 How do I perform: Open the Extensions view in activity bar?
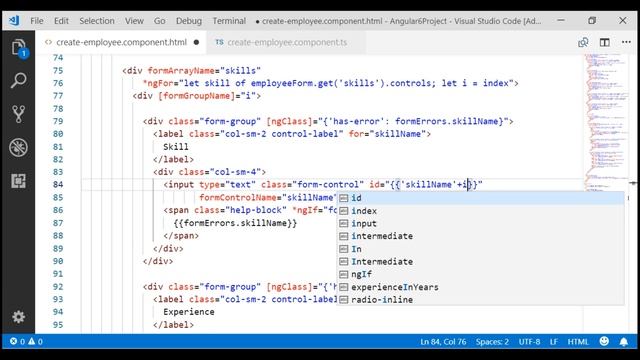tap(18, 181)
